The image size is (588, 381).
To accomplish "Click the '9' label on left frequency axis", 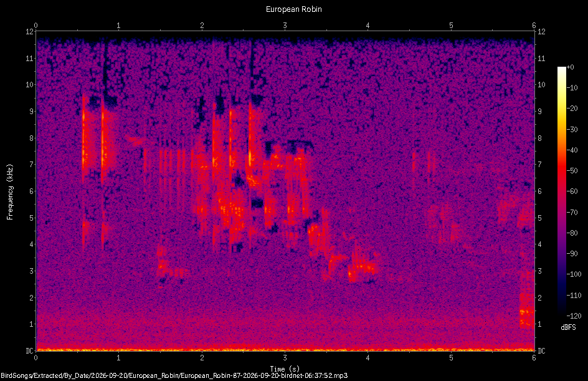I will coord(32,112).
